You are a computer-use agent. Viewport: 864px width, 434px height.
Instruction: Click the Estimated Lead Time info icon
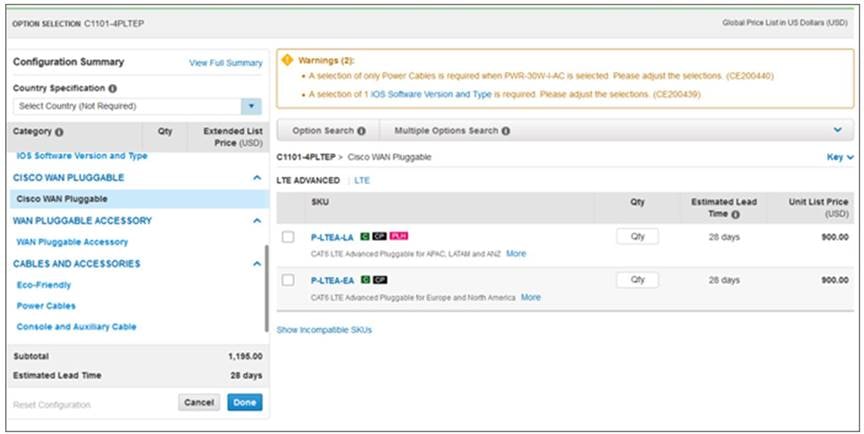(x=735, y=214)
